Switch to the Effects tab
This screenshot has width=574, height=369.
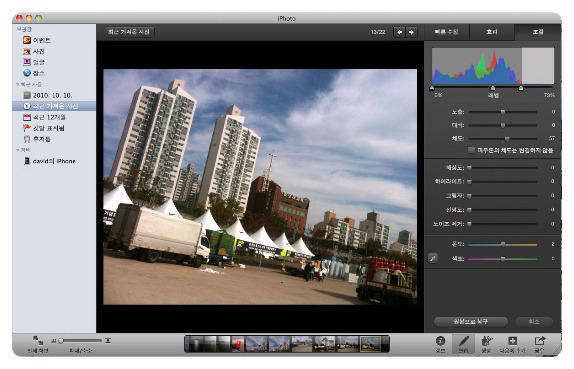pos(492,32)
